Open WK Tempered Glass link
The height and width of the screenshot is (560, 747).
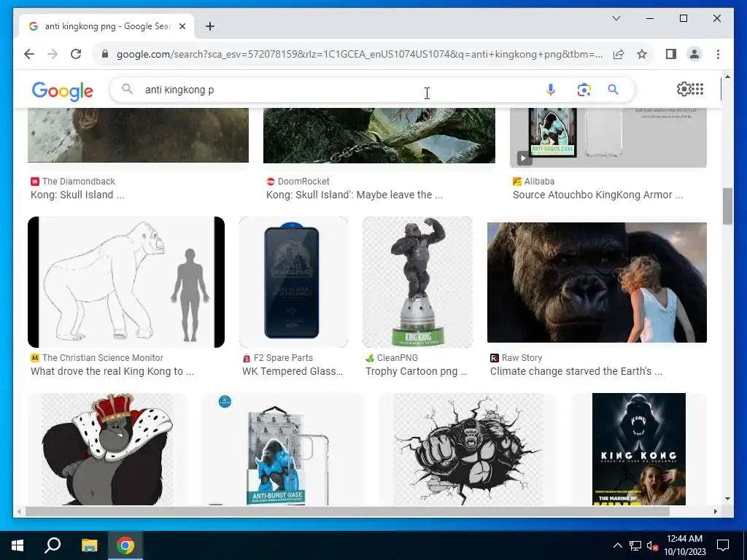point(293,371)
